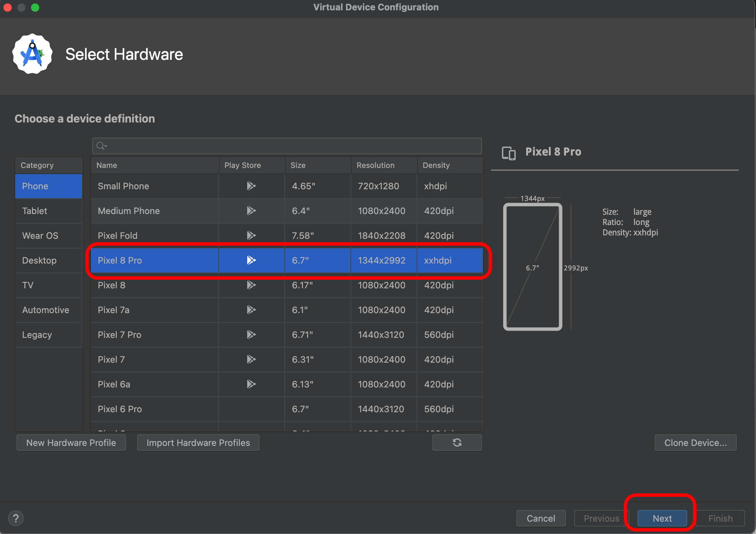Click the Pixel 8 Pro device preview outline
This screenshot has width=756, height=534.
[x=532, y=267]
